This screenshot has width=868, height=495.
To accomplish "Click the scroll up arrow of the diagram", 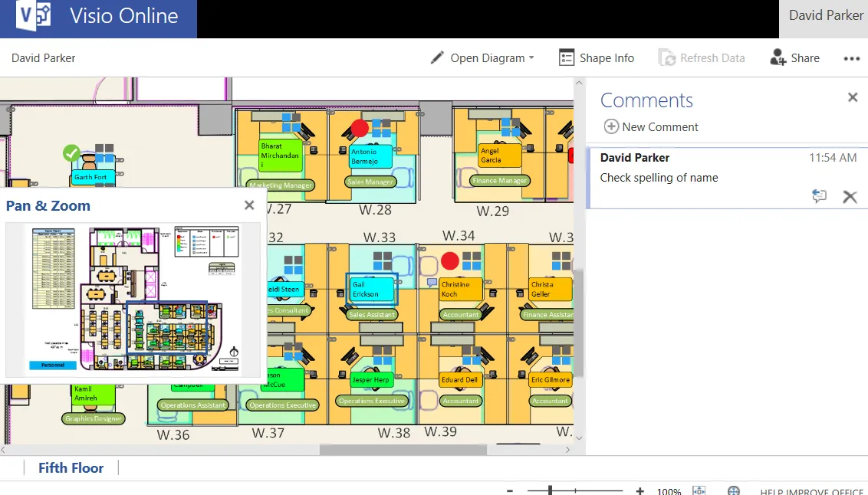I will click(579, 83).
